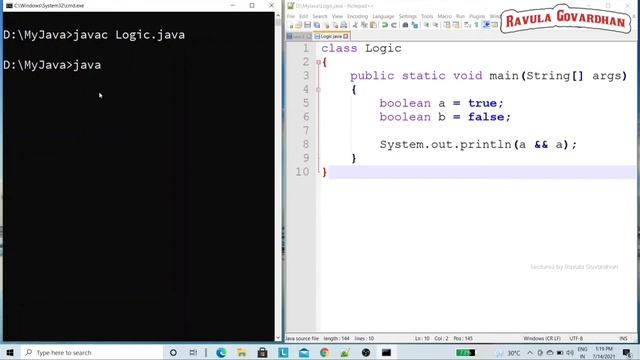Click the New file icon in Notepad++ toolbar
Viewport: 640px width, 360px height.
pyautogui.click(x=291, y=25)
